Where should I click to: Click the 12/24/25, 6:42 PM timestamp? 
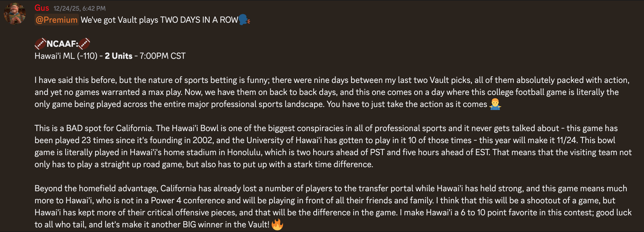point(79,8)
